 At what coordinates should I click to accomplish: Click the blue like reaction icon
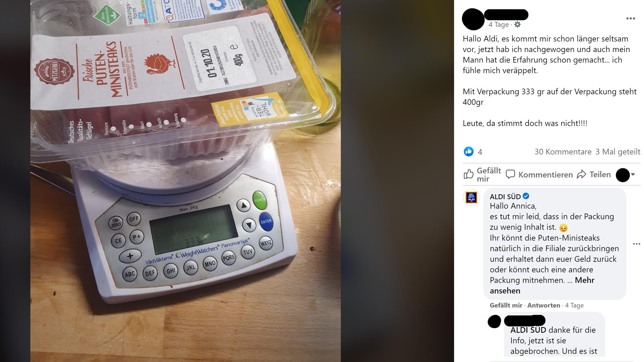[x=469, y=151]
